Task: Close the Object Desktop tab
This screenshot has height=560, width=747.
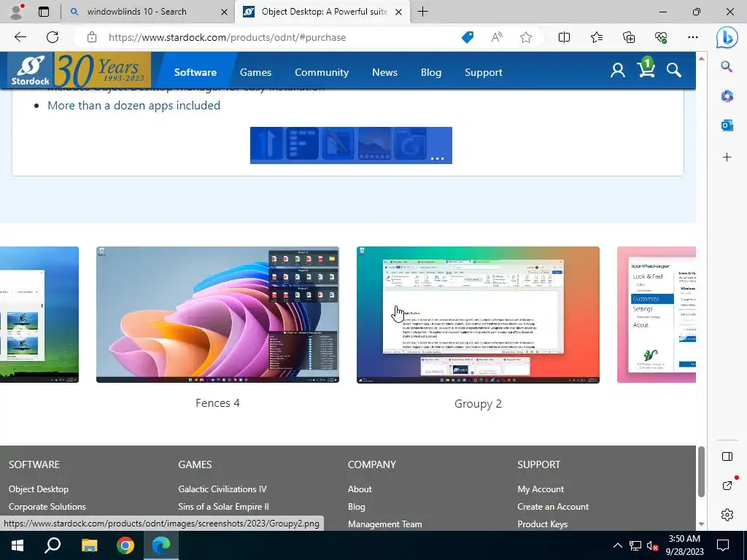Action: 399,12
